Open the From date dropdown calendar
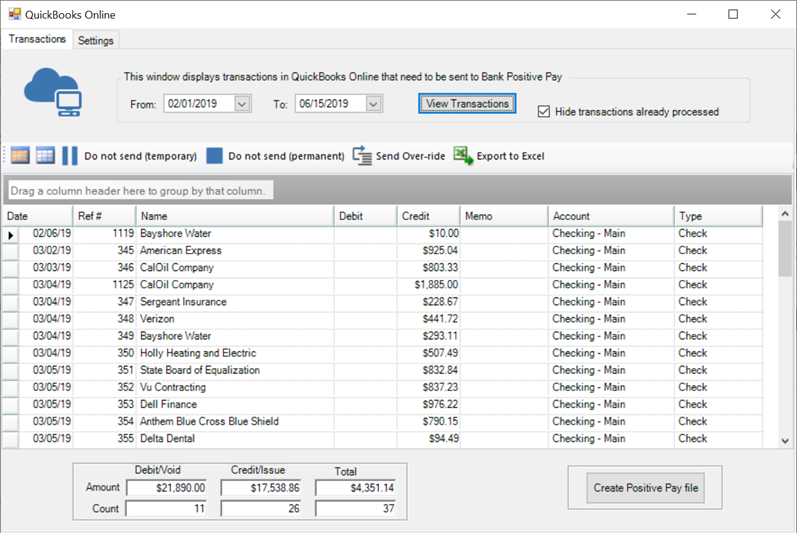The width and height of the screenshot is (797, 533). (x=242, y=104)
